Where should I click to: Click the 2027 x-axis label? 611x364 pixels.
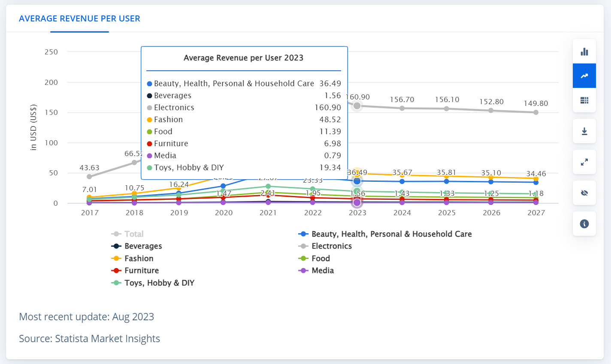(x=536, y=213)
